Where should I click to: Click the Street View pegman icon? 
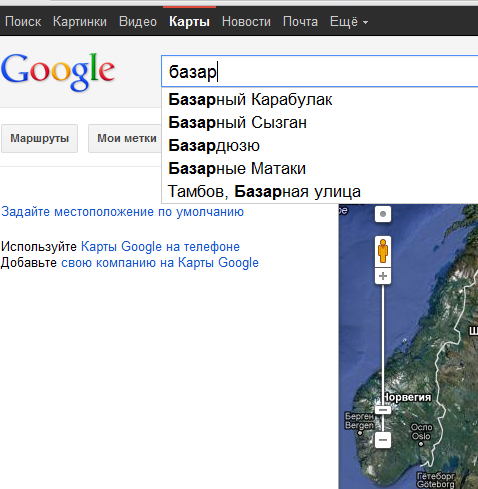[x=383, y=252]
